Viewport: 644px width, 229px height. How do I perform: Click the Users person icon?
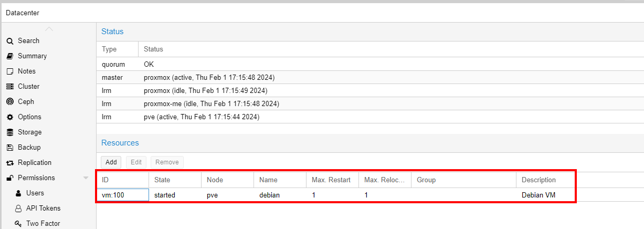pyautogui.click(x=18, y=193)
